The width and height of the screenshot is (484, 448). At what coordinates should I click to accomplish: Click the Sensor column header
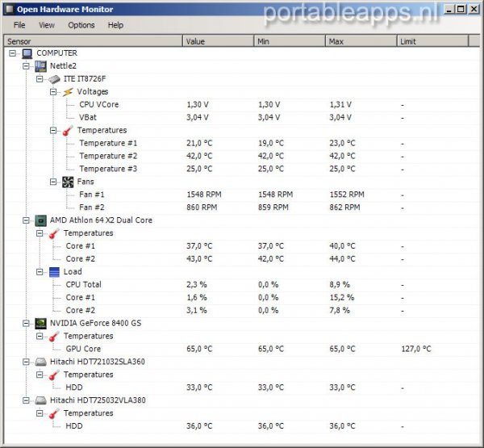click(x=94, y=41)
